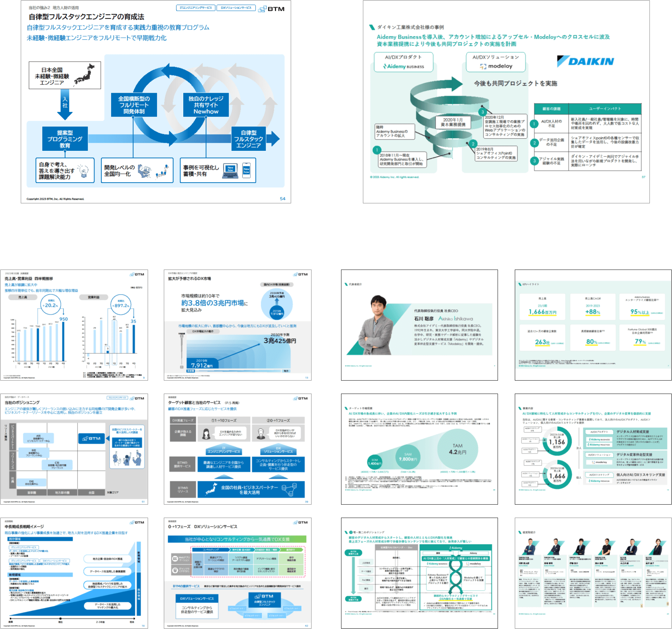This screenshot has height=629, width=672.
Task: Click the データ活用企画の不足 table cell
Action: coord(551,142)
